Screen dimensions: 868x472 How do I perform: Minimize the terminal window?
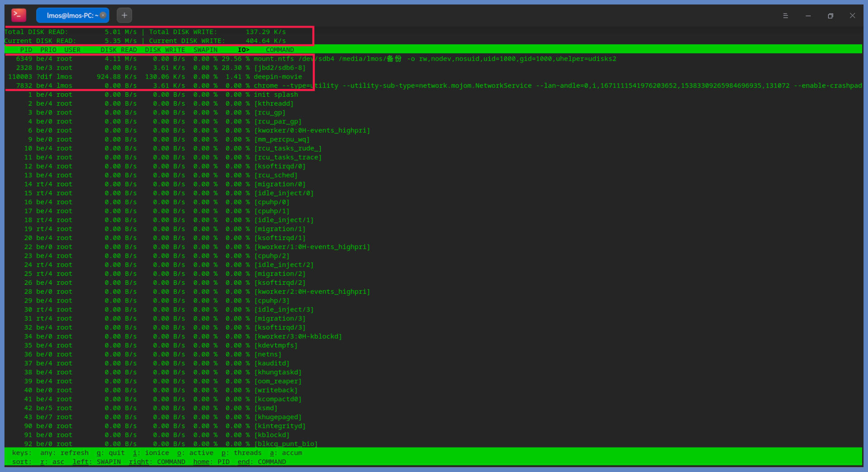click(x=808, y=16)
